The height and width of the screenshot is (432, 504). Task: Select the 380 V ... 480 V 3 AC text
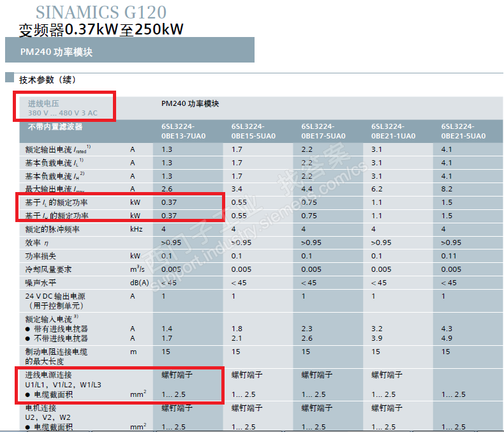(x=63, y=113)
